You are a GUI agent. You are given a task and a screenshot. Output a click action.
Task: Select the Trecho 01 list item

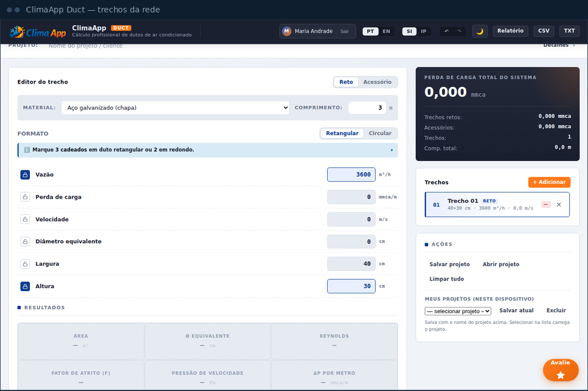[497, 205]
